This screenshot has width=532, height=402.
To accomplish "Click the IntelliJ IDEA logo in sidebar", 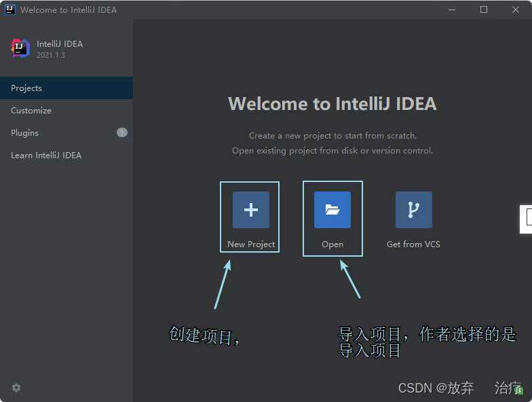I will [20, 48].
